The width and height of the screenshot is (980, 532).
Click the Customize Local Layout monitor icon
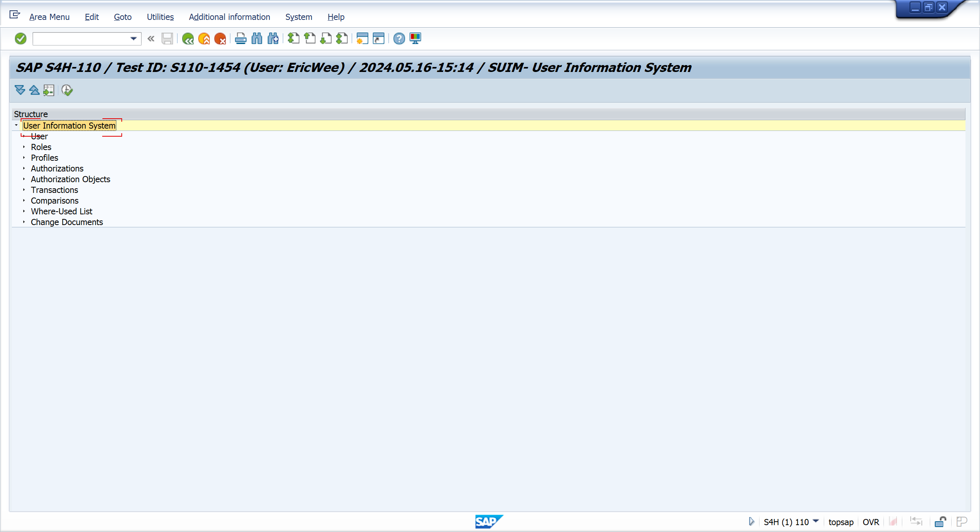tap(415, 39)
